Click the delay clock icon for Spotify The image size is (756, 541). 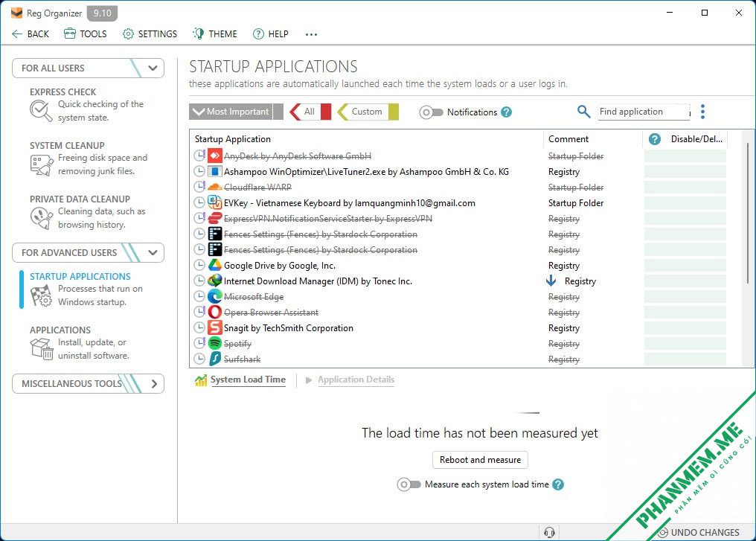coord(199,343)
